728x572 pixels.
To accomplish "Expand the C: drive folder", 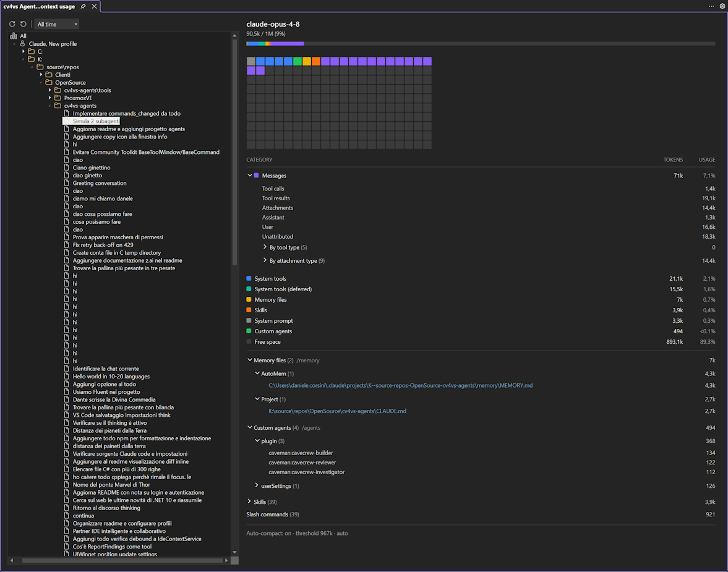I will coord(24,51).
